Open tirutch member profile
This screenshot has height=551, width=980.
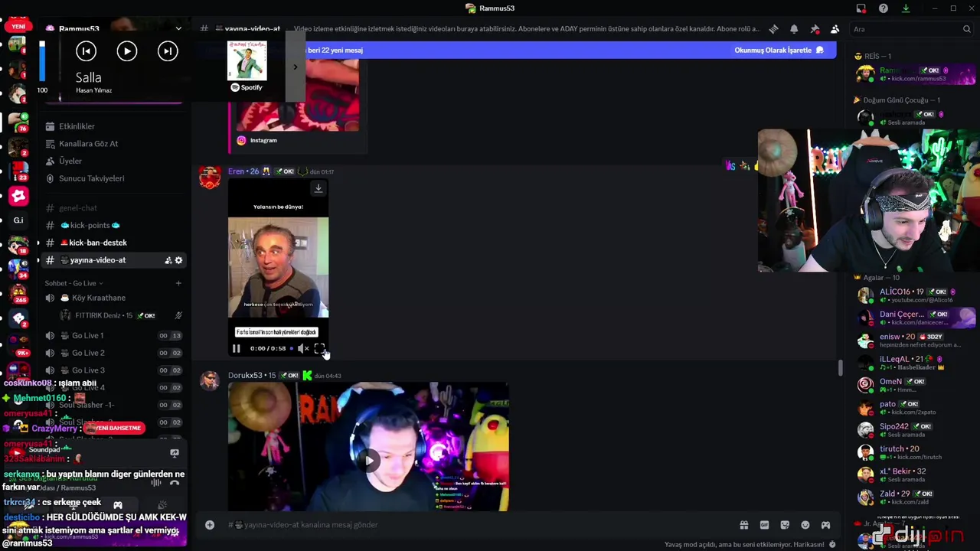click(916, 452)
